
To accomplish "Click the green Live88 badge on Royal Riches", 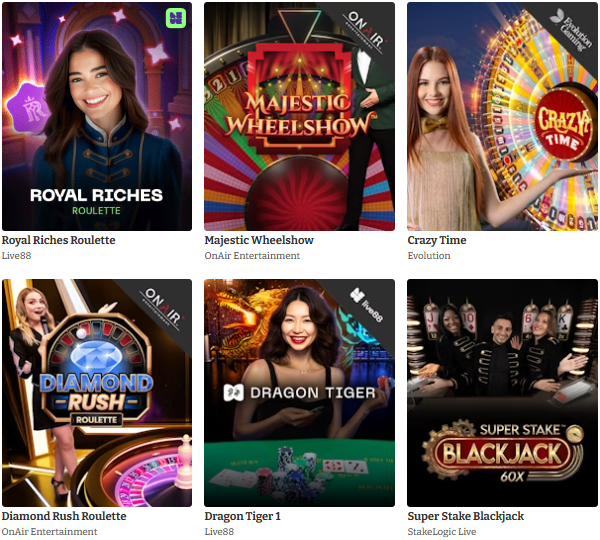I will tap(176, 18).
